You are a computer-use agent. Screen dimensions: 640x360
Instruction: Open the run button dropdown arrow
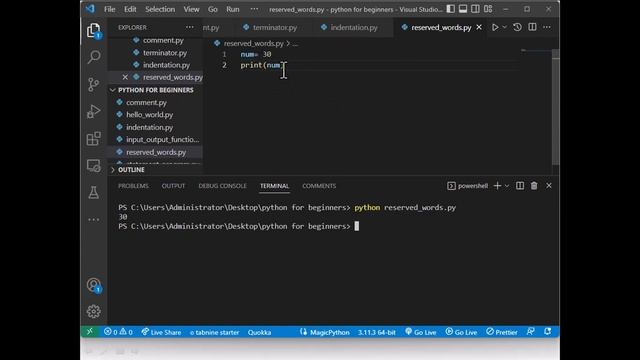pos(504,27)
